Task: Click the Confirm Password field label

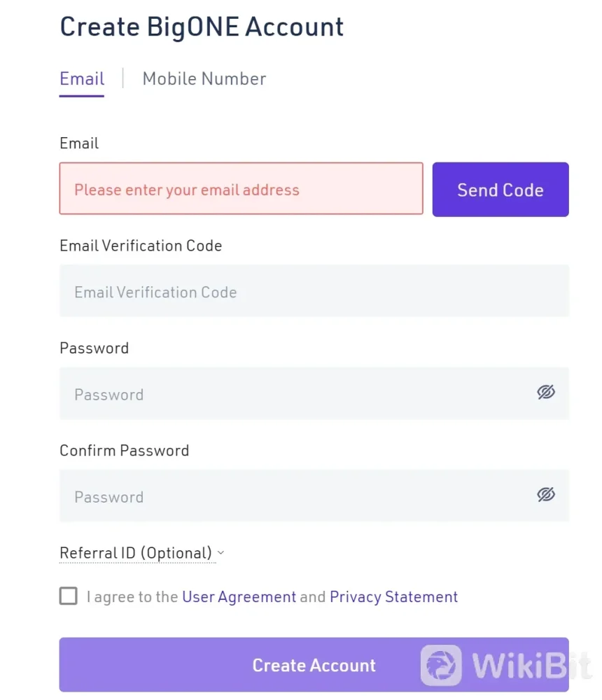Action: point(125,450)
